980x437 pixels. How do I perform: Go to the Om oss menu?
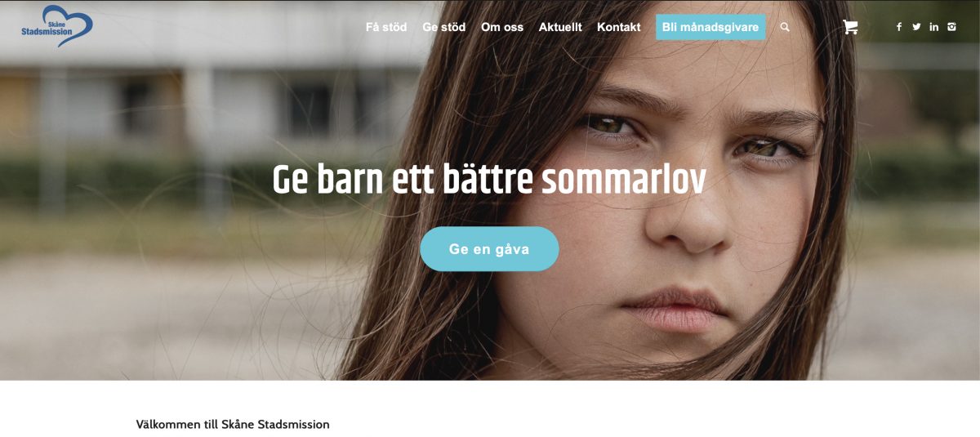point(502,27)
